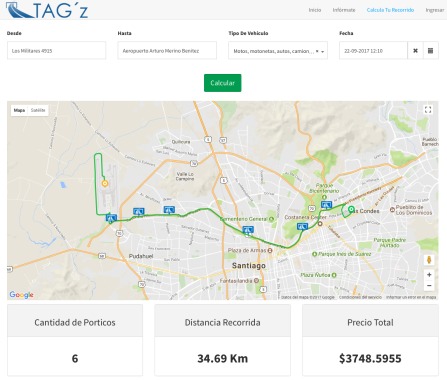
Task: Toggle fullscreen map view
Action: tap(428, 110)
